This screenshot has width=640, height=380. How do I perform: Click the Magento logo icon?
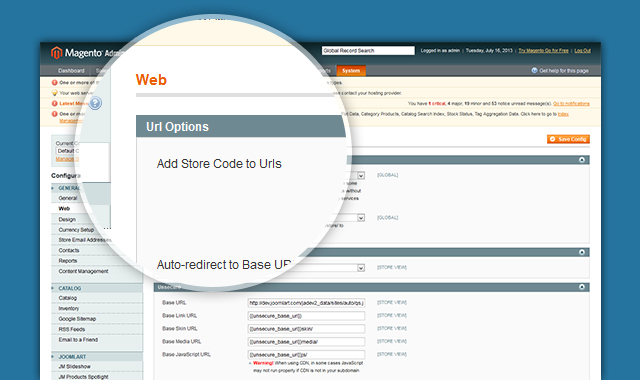pyautogui.click(x=56, y=53)
